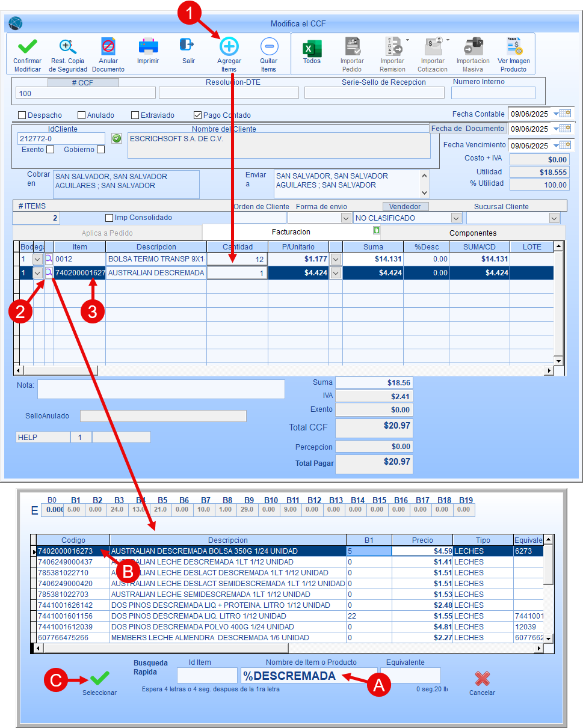Click horizontal scrollbar of items grid
This screenshot has width=583, height=728.
[283, 370]
